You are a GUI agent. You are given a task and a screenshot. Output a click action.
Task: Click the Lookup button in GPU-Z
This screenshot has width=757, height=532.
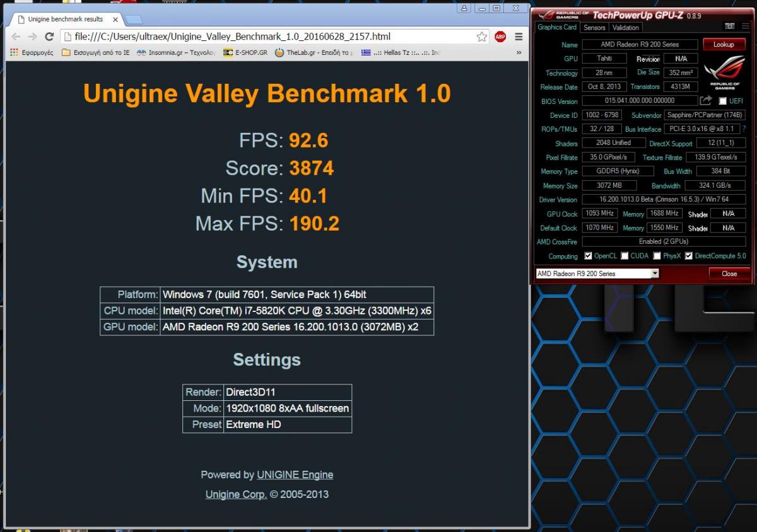click(724, 44)
